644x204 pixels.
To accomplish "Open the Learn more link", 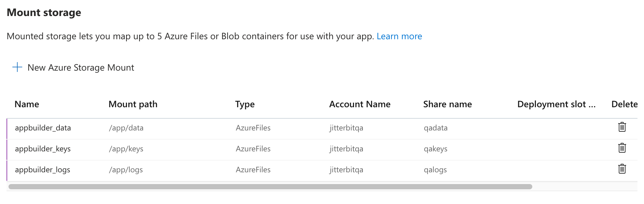I will 399,36.
